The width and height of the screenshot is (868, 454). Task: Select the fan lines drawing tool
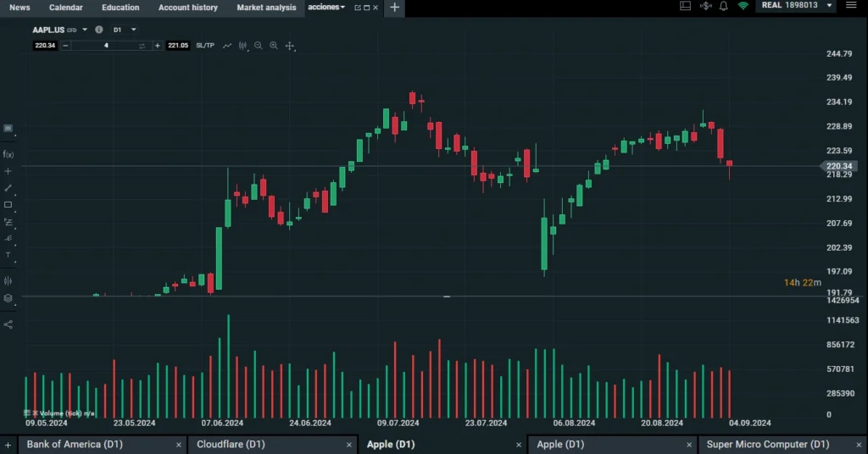(8, 238)
